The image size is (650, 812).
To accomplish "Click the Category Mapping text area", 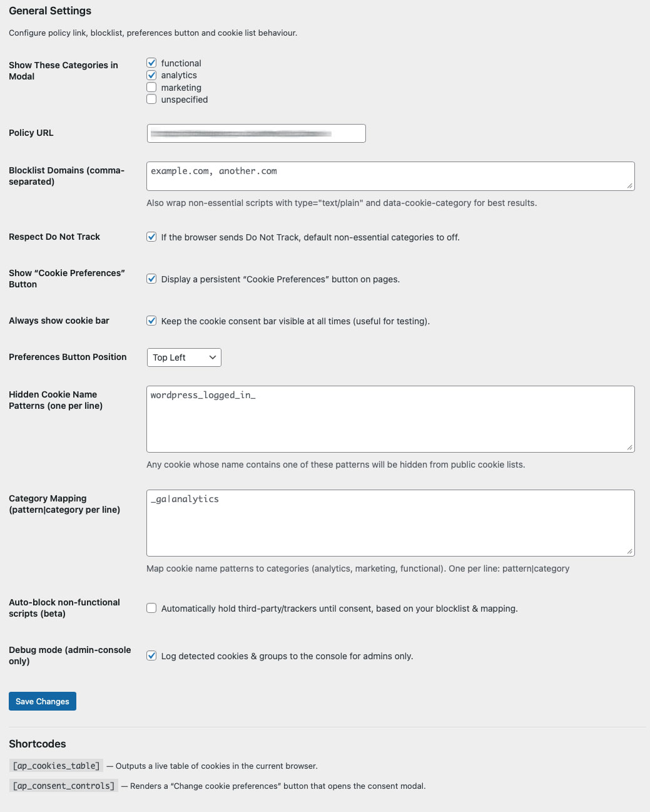I will 390,523.
